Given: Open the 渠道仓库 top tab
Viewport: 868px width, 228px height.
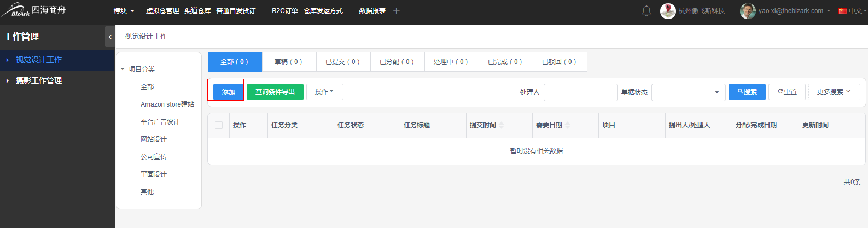Looking at the screenshot, I should click(197, 11).
